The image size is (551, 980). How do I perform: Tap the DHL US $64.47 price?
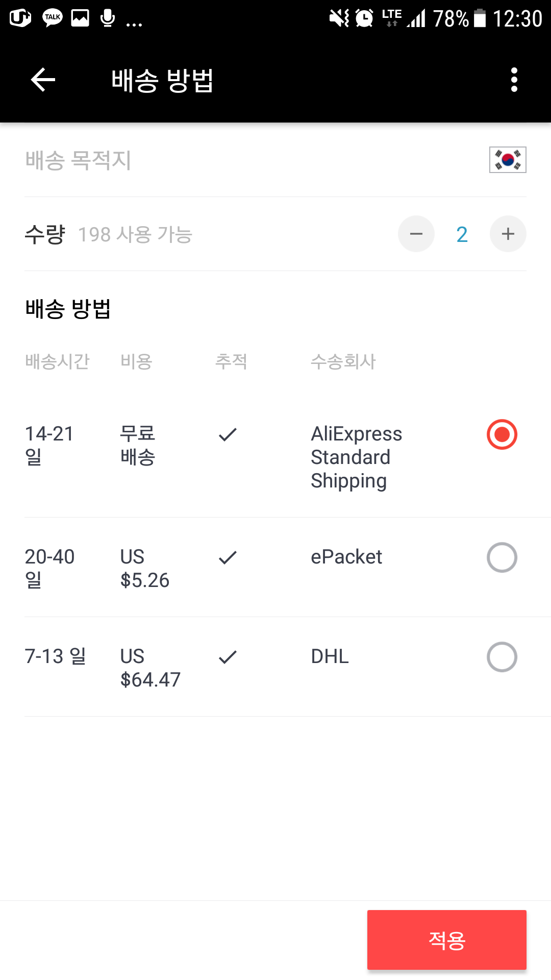pyautogui.click(x=150, y=668)
